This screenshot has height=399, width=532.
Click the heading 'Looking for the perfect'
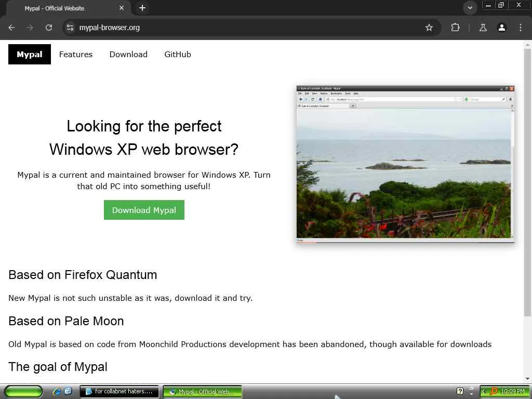(144, 126)
